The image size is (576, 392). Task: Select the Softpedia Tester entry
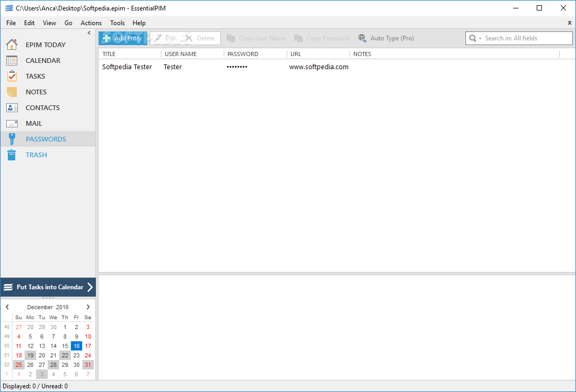tap(127, 67)
